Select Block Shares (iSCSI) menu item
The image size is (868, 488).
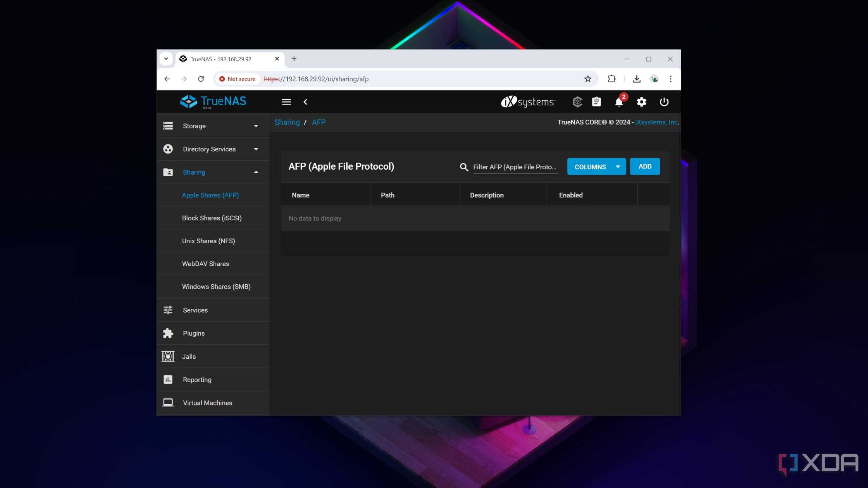[x=212, y=218]
